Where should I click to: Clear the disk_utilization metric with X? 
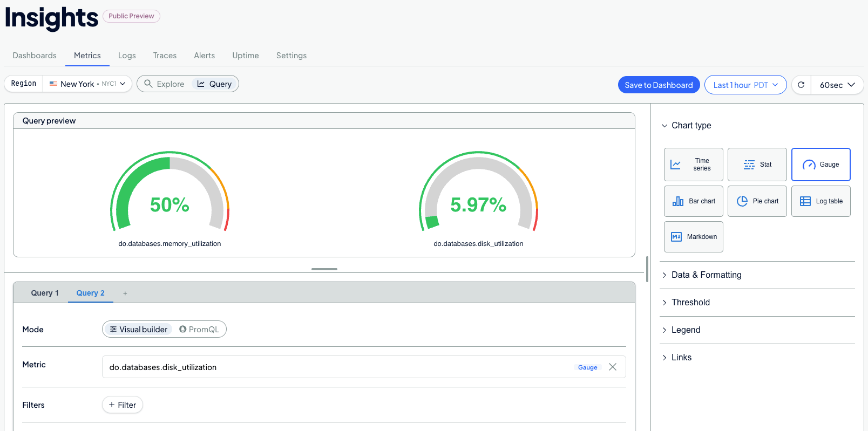(613, 367)
